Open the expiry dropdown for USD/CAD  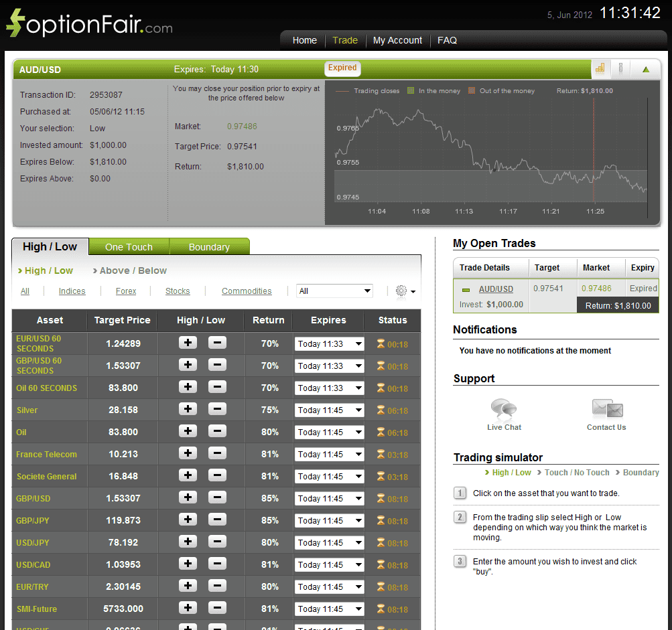pyautogui.click(x=329, y=564)
